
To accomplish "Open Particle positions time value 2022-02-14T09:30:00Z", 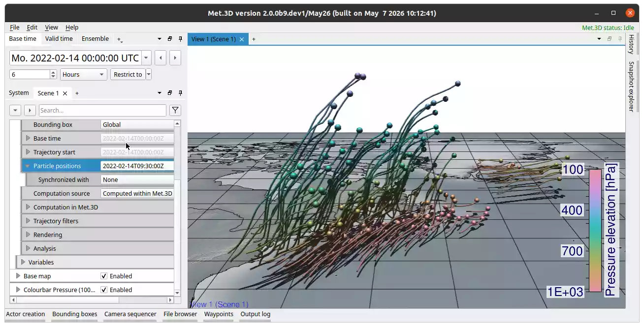I will point(137,166).
